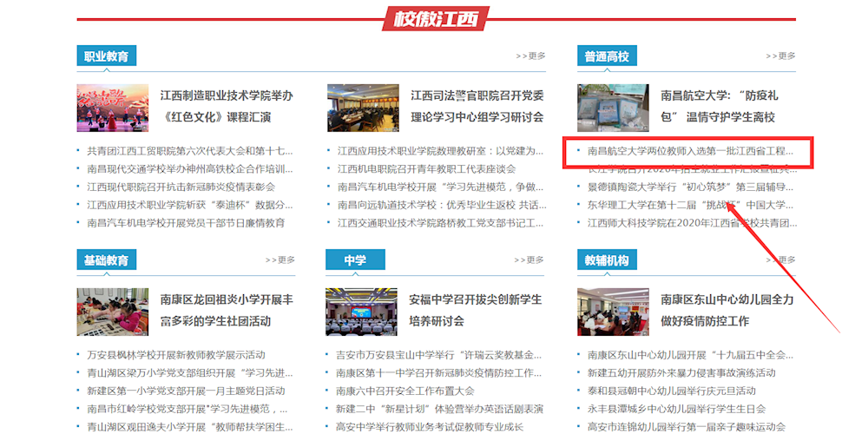868x447 pixels.
Task: Open the 普通高校 section tab
Action: (607, 56)
